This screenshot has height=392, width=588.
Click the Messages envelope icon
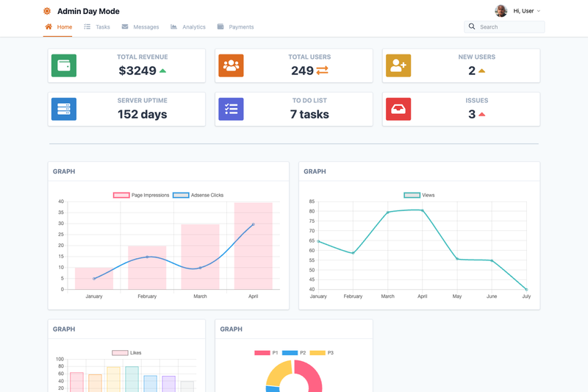(x=125, y=26)
